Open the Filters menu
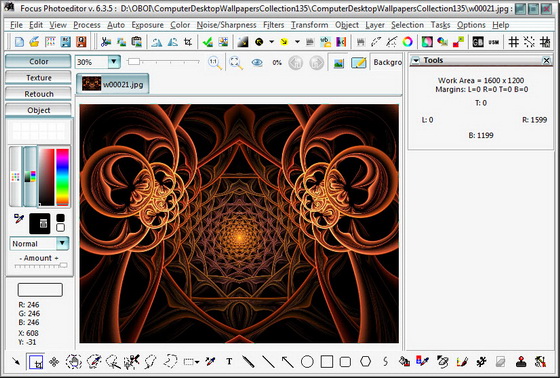 274,25
